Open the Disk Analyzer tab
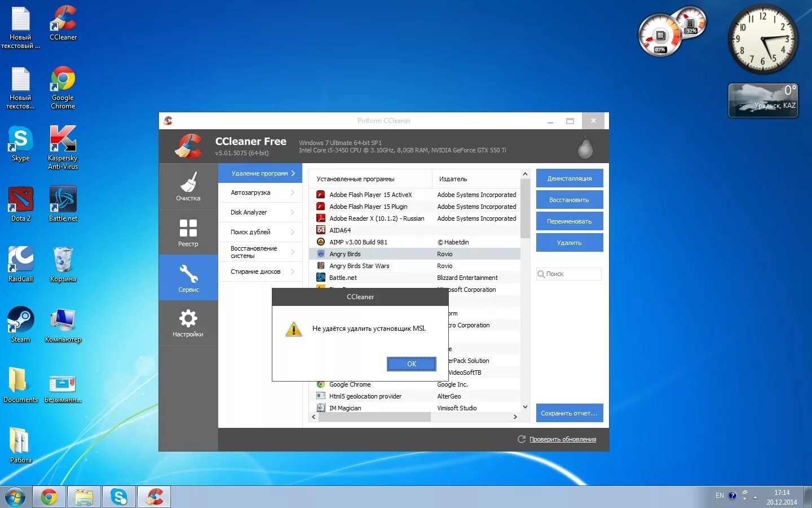The image size is (812, 508). 260,212
